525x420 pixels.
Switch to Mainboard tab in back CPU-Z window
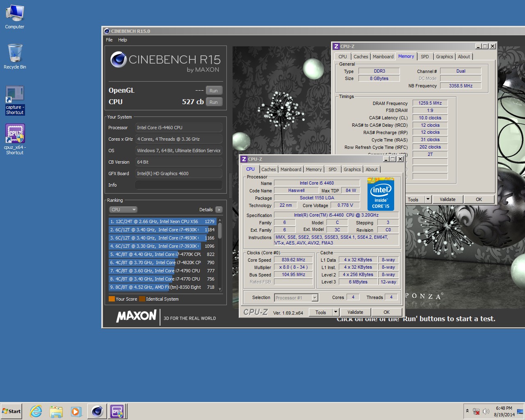383,57
